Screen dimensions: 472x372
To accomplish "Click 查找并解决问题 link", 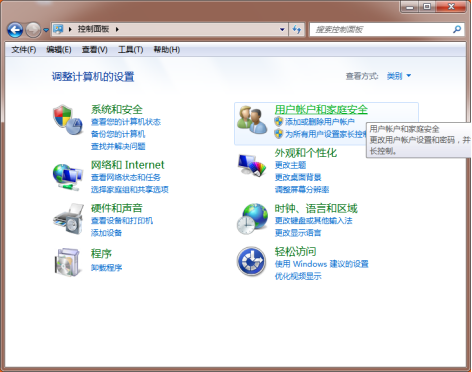I will (x=118, y=146).
